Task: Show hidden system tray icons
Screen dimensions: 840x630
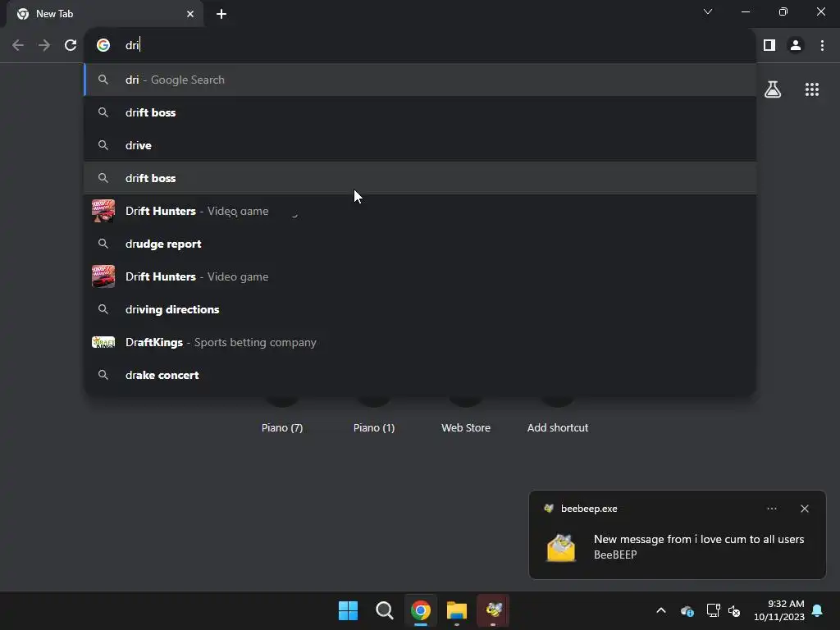Action: pyautogui.click(x=661, y=610)
